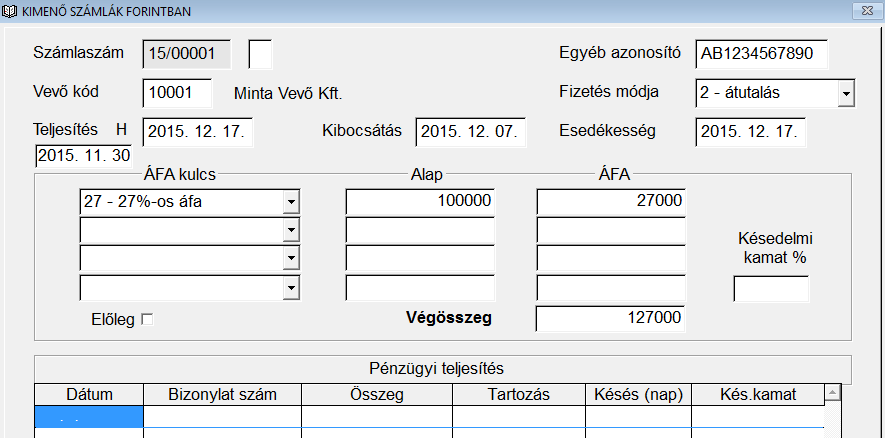Click the first row Összeg cell
Screen dimensions: 885x438
377,417
